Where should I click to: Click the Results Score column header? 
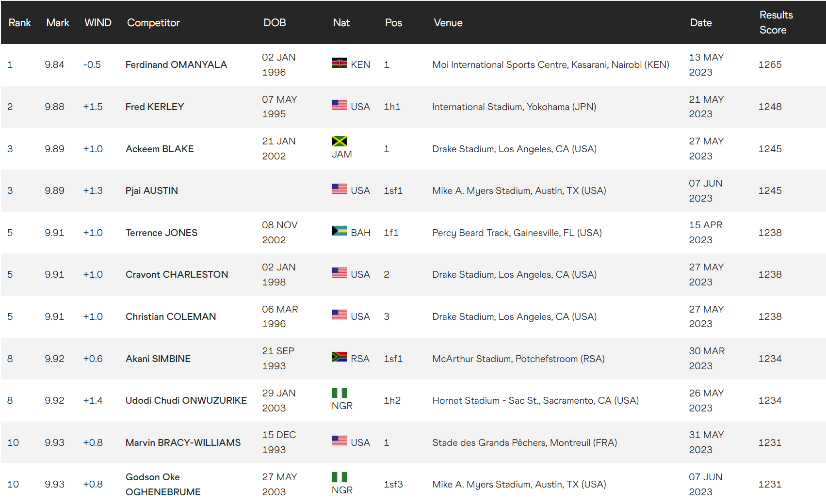776,22
